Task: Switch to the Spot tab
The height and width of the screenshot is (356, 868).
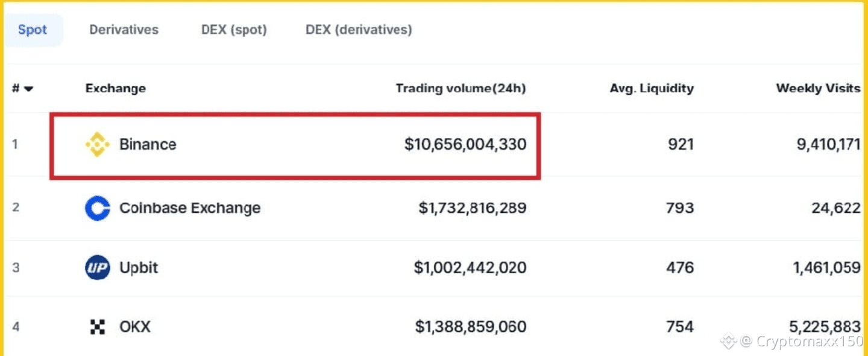Action: pyautogui.click(x=33, y=30)
